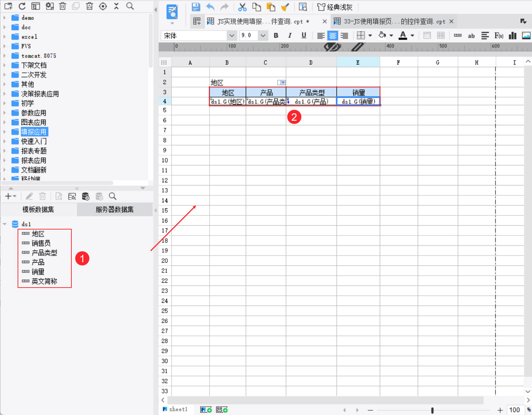Open the font size dropdown
Image resolution: width=532 pixels, height=415 pixels.
coord(263,36)
